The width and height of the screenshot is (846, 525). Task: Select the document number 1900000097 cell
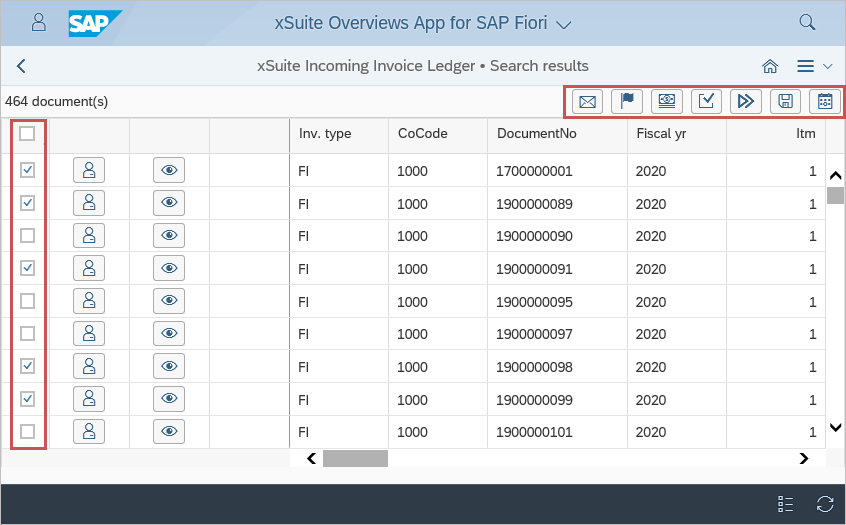(x=557, y=334)
